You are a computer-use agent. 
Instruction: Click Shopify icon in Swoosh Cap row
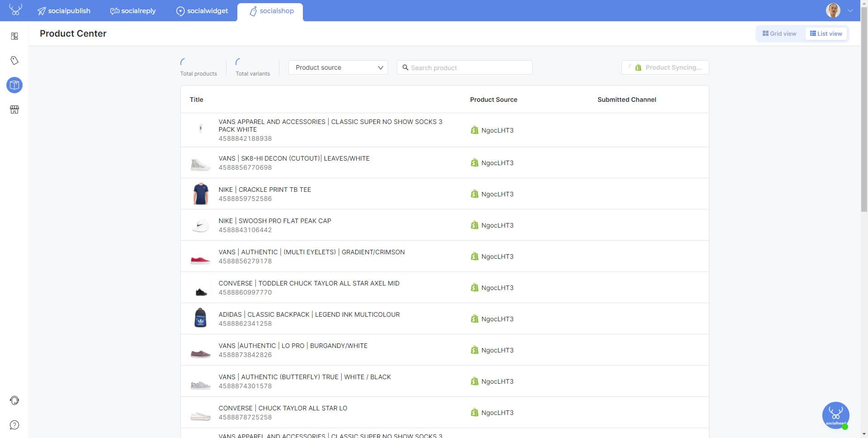(474, 225)
